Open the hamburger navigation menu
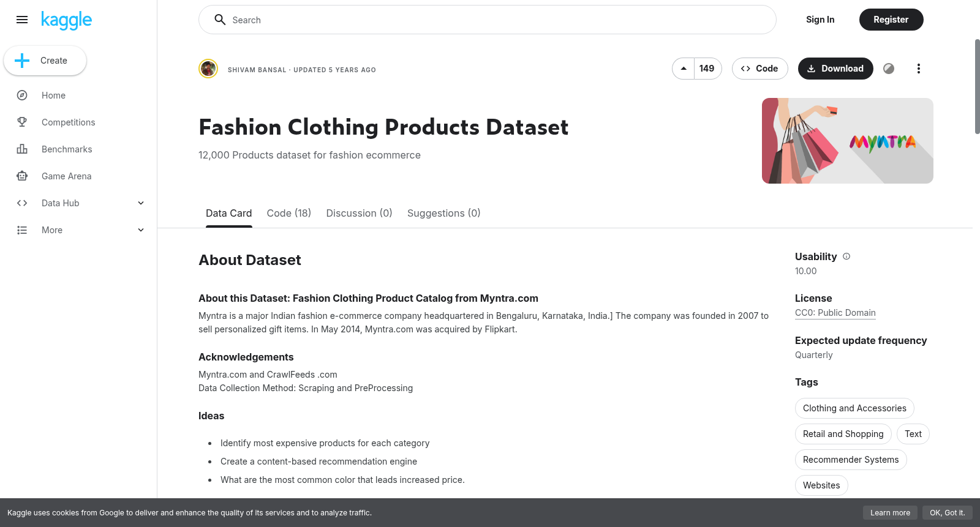This screenshot has width=980, height=527. 22,20
